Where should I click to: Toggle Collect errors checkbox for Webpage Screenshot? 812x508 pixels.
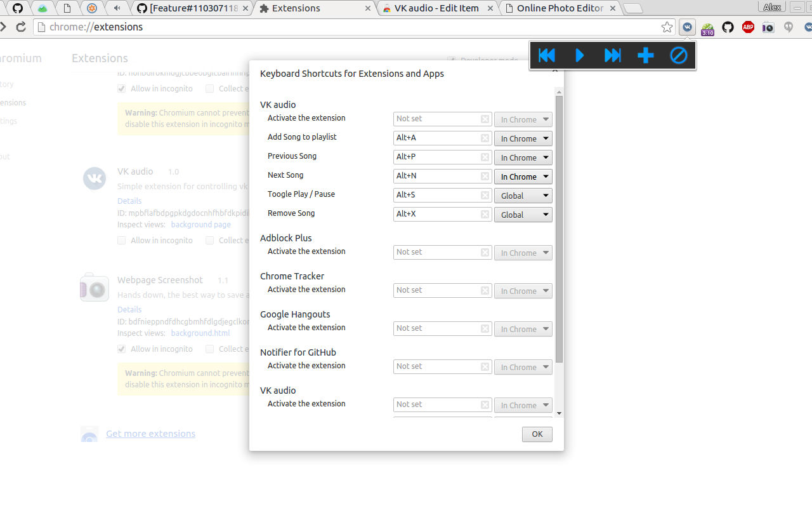(209, 349)
